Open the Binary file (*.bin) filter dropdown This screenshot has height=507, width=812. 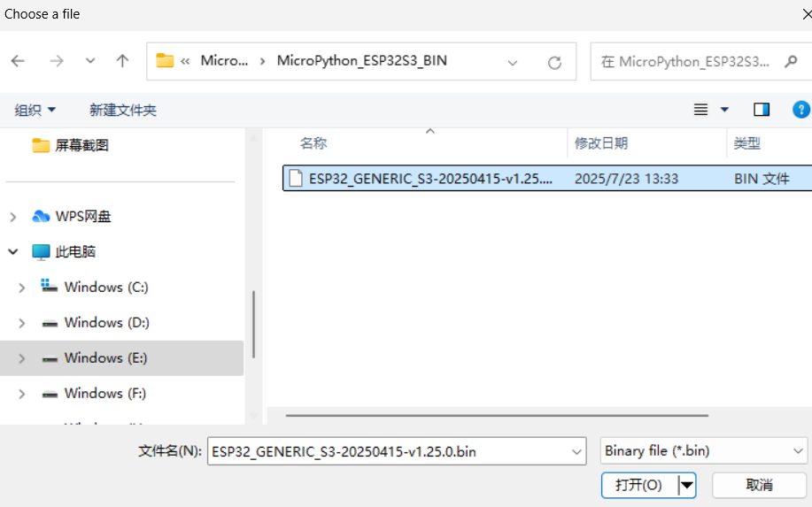pos(703,451)
